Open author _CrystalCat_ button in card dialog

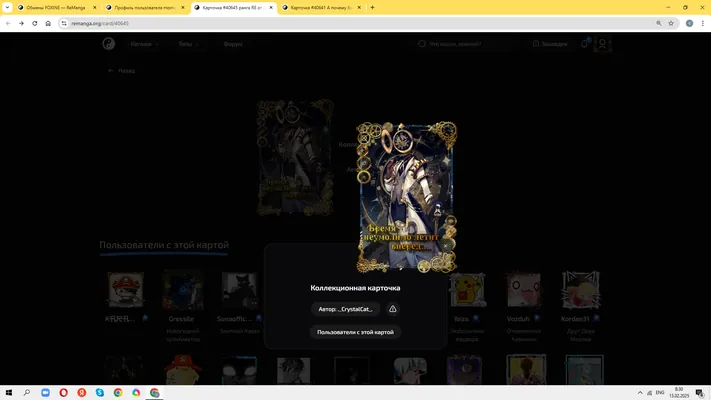coord(346,309)
